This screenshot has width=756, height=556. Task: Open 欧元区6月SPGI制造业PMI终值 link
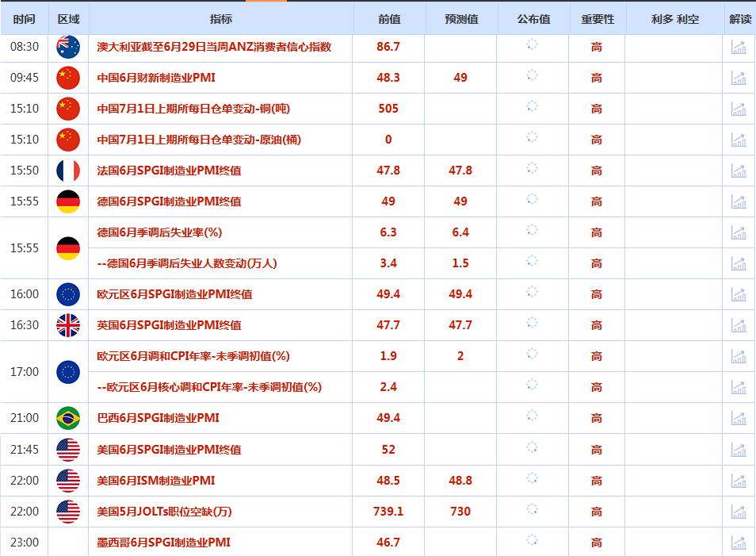coord(174,294)
